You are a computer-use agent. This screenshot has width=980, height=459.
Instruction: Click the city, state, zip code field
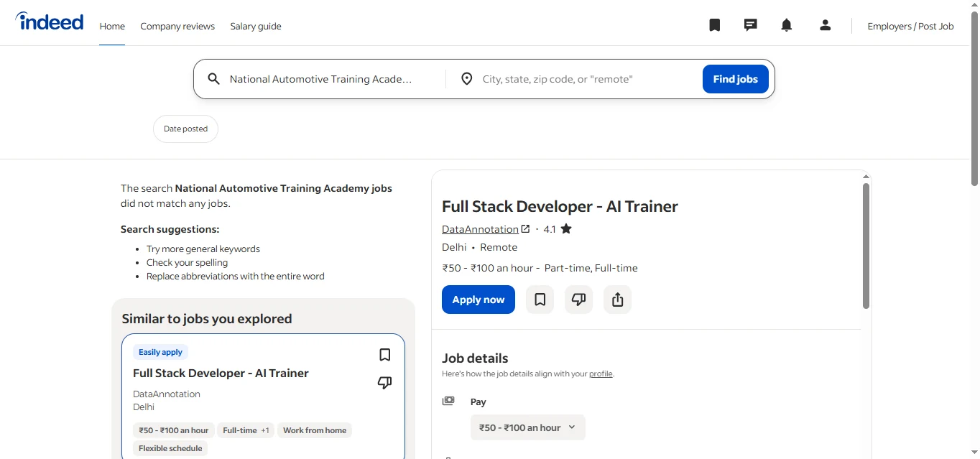click(587, 79)
